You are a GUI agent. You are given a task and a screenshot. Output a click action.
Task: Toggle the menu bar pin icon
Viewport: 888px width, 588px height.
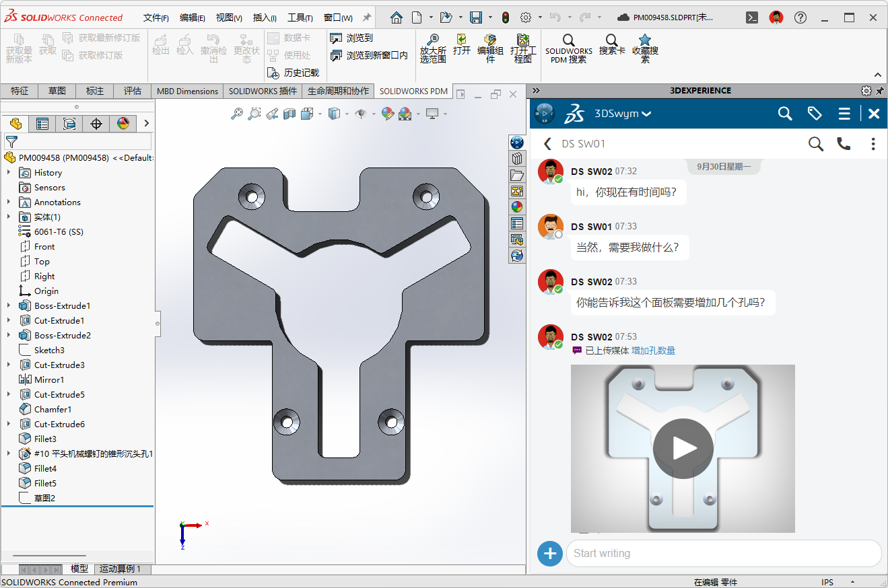coord(366,17)
